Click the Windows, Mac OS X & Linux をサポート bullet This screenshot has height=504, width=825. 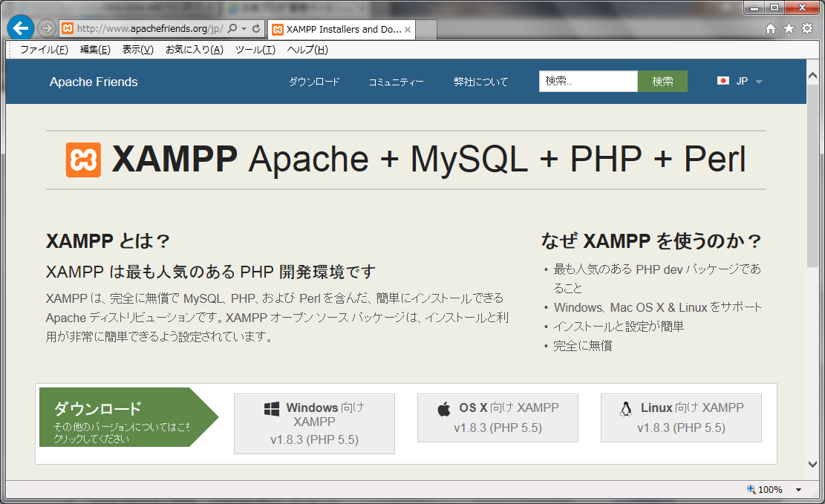coord(658,307)
